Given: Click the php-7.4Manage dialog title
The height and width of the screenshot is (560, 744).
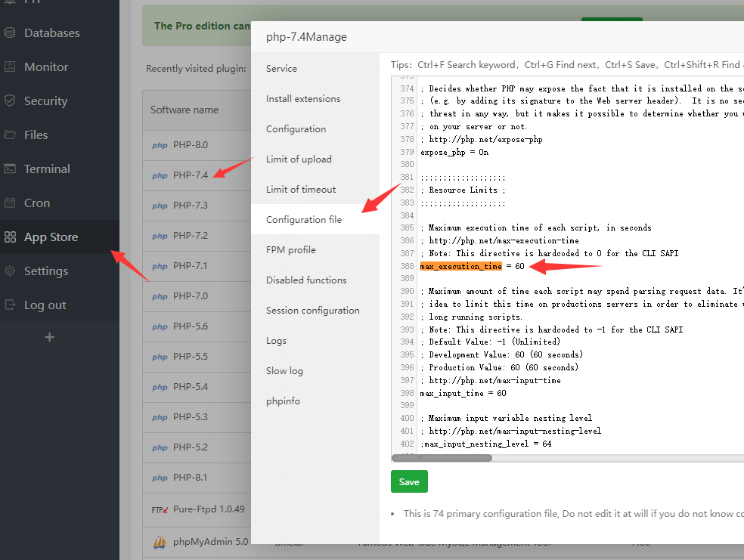Looking at the screenshot, I should 306,37.
